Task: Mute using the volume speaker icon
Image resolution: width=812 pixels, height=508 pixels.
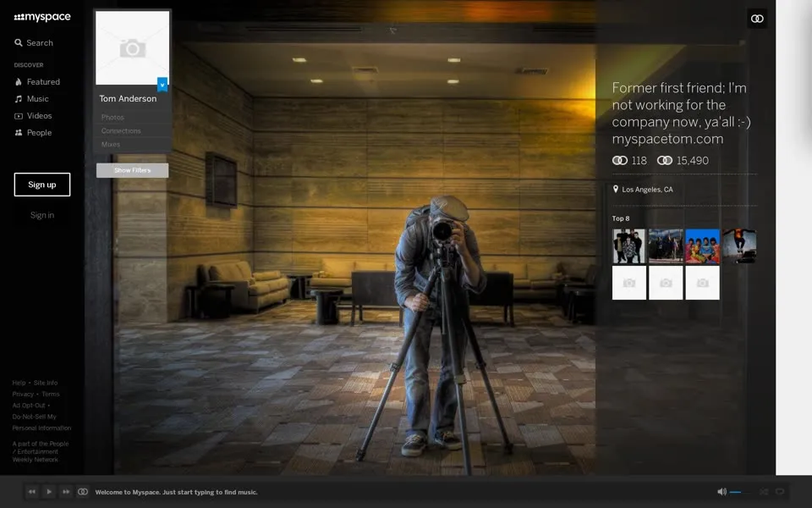Action: pos(721,492)
